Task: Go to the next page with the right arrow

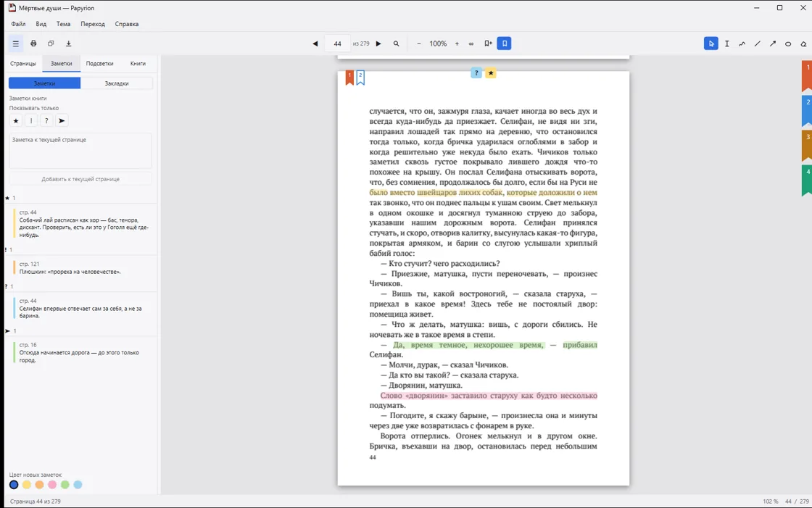Action: click(x=378, y=43)
